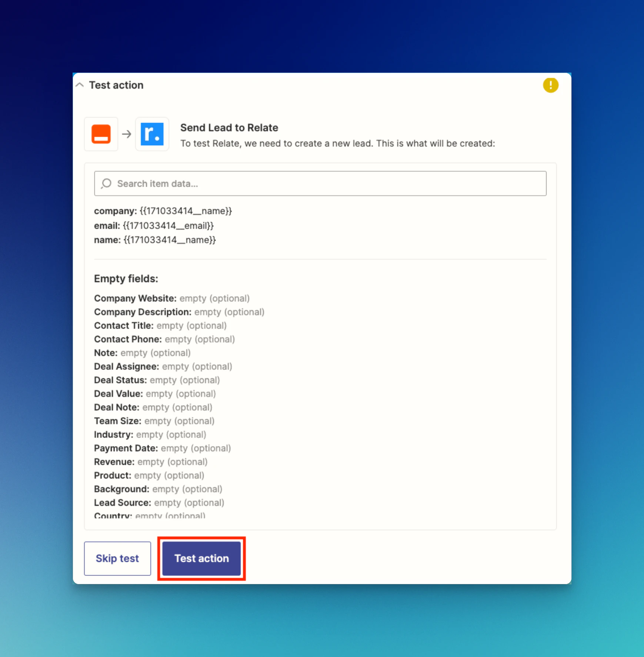Click the company: {{171033414__name}} row
The width and height of the screenshot is (644, 657).
click(x=163, y=211)
